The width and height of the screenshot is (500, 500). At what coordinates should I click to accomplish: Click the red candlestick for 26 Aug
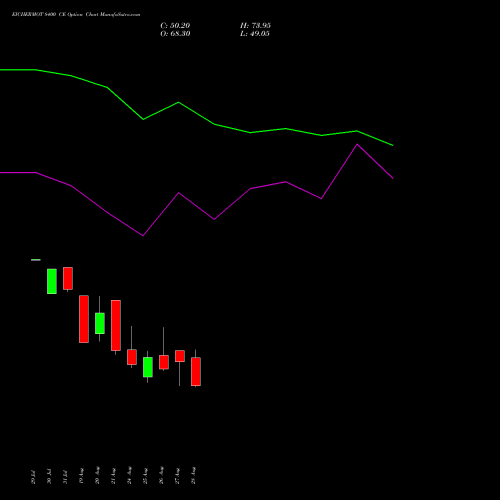pos(164,362)
